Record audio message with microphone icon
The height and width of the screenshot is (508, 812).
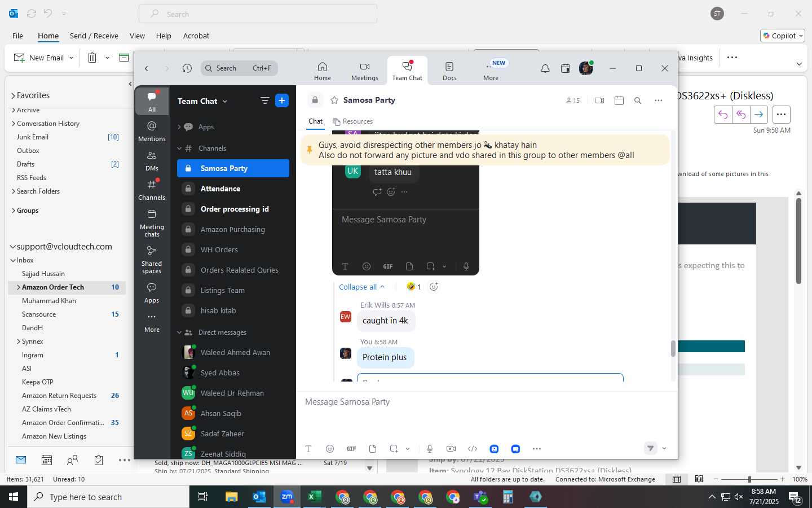pyautogui.click(x=430, y=449)
